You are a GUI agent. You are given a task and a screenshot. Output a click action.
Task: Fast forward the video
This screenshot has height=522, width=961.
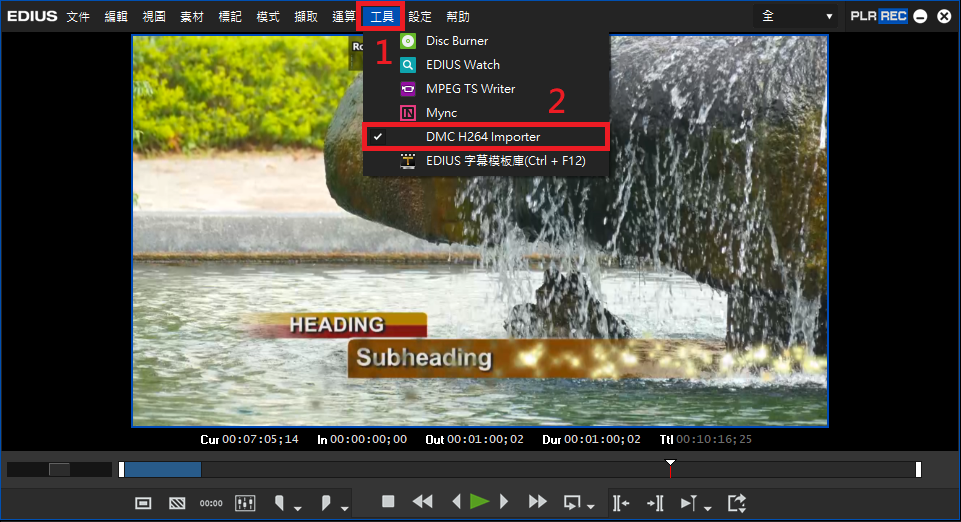pyautogui.click(x=537, y=502)
